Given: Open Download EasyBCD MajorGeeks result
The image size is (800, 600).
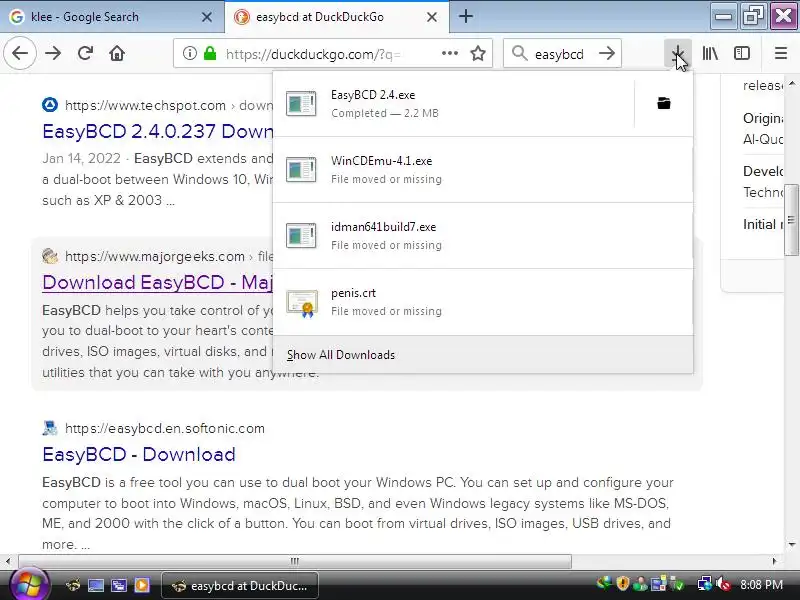Looking at the screenshot, I should click(158, 282).
